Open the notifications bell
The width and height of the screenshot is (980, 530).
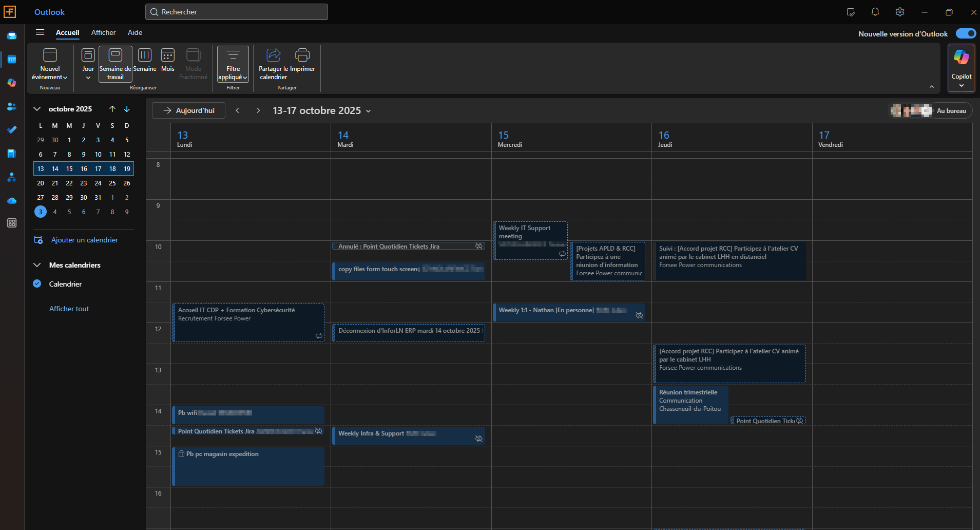coord(875,12)
